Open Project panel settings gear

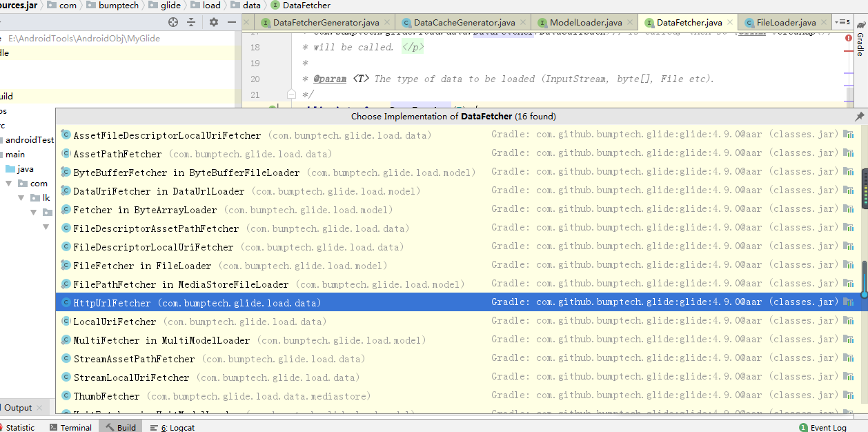[214, 22]
